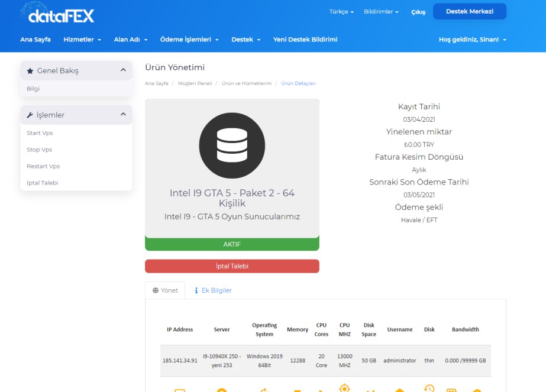Click Start Vps in sidebar
The width and height of the screenshot is (546, 392).
point(40,133)
